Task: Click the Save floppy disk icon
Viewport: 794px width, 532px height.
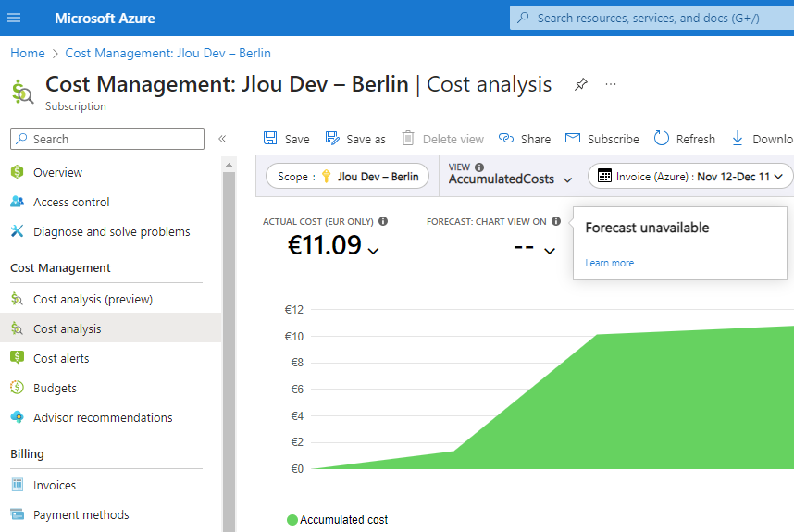Action: click(x=270, y=138)
